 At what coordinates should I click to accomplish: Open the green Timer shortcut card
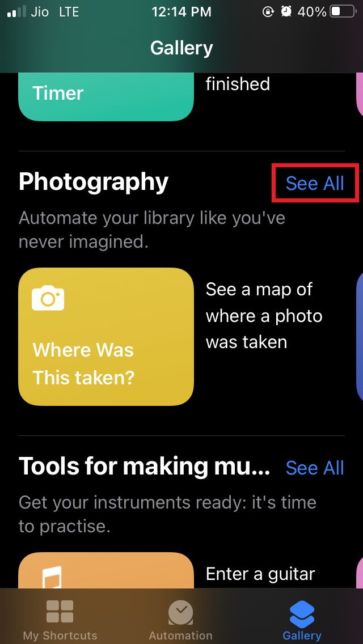tap(106, 97)
